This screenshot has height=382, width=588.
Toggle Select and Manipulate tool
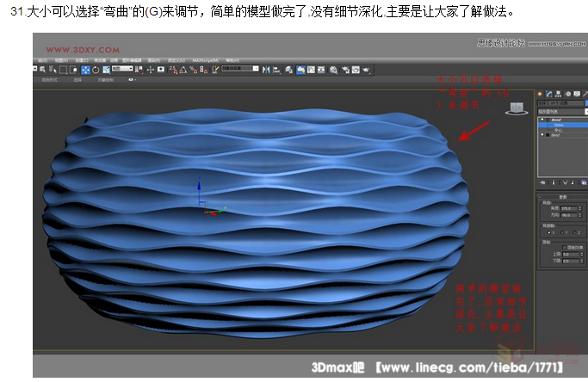tap(151, 70)
